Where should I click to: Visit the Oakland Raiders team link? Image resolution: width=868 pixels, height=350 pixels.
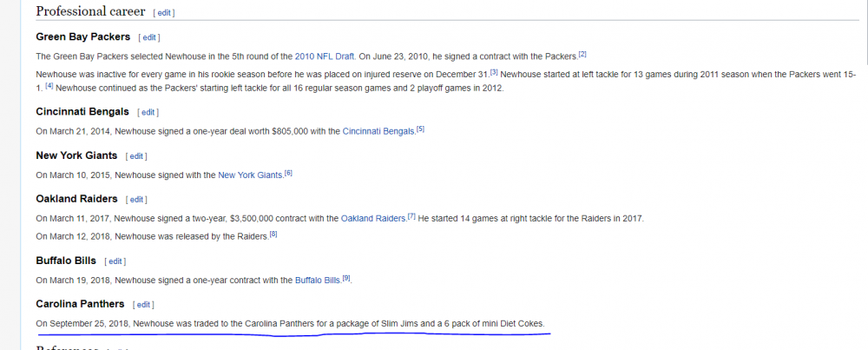pyautogui.click(x=373, y=218)
